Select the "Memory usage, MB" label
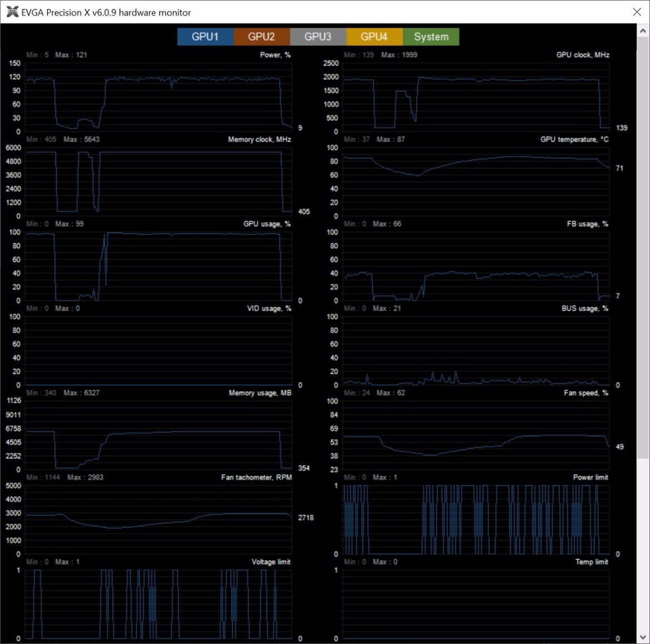650x644 pixels. [x=260, y=393]
